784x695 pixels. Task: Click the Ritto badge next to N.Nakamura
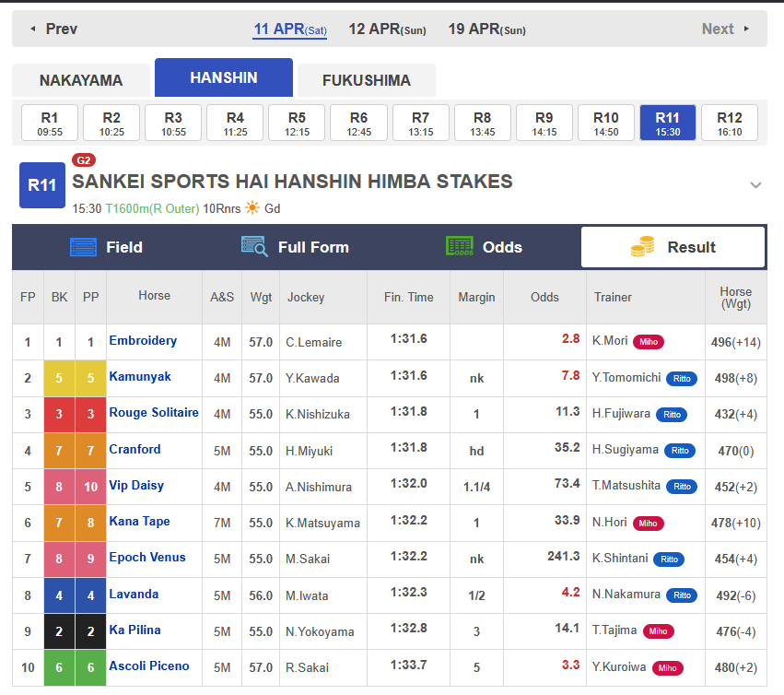(x=682, y=595)
